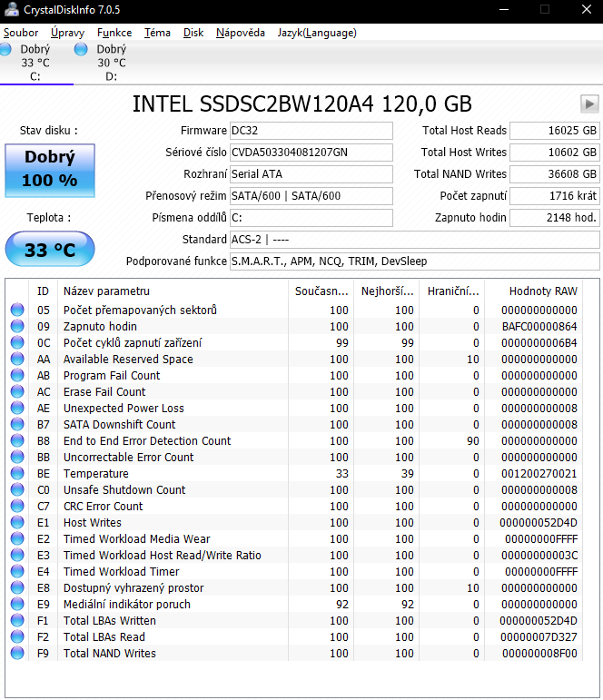Viewport: 603px width, 700px height.
Task: Click status orb for Total NAND Writes row
Action: tap(17, 654)
